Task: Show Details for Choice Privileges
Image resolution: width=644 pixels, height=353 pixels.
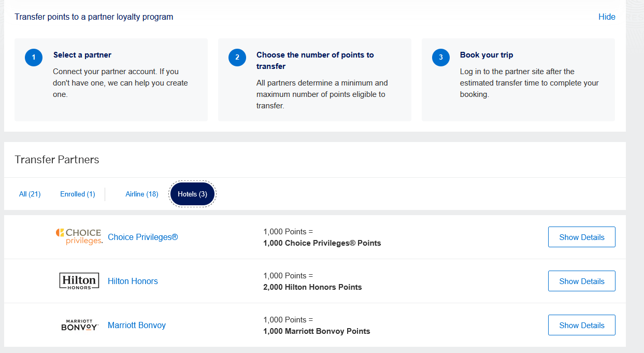Action: (x=581, y=237)
